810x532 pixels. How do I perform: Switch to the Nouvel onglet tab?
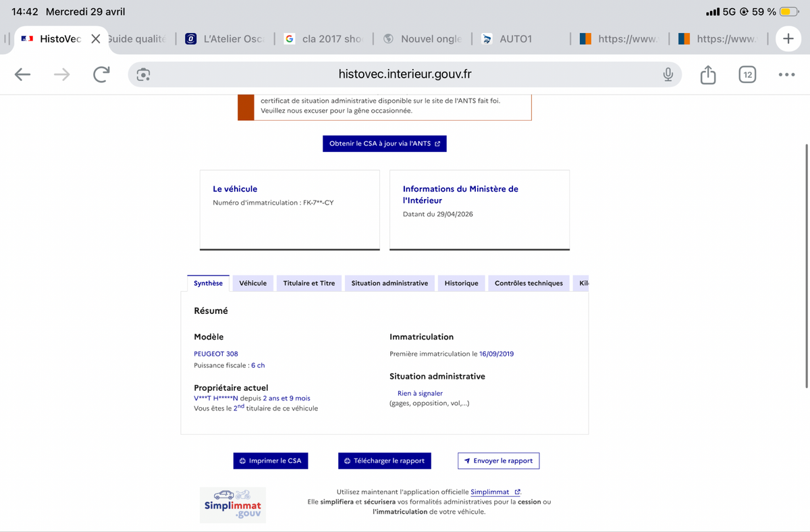[423, 39]
